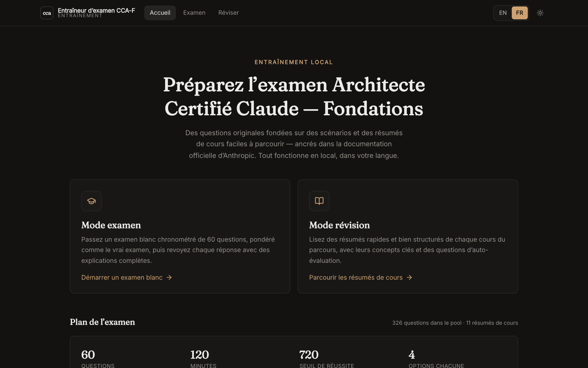Go to the Examen tab
Image resolution: width=588 pixels, height=368 pixels.
click(194, 13)
